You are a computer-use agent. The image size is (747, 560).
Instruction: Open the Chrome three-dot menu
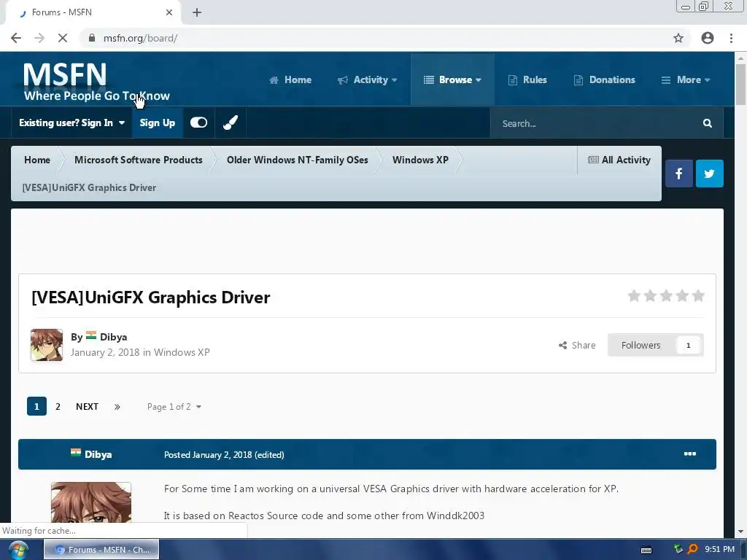731,38
